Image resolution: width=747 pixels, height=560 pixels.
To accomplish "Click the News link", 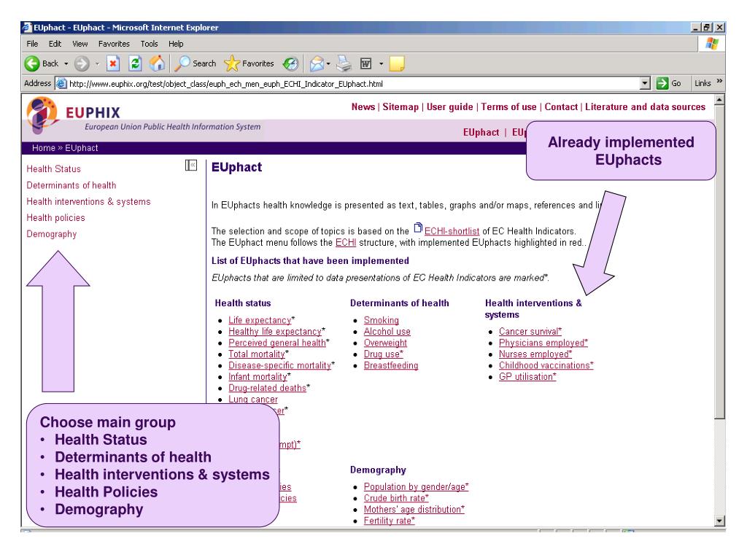I will tap(363, 107).
